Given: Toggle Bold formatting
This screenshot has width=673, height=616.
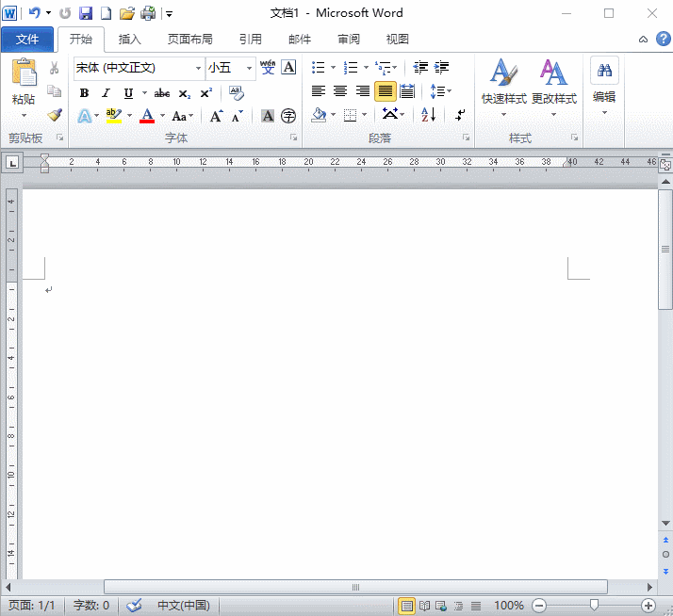Looking at the screenshot, I should pos(84,93).
